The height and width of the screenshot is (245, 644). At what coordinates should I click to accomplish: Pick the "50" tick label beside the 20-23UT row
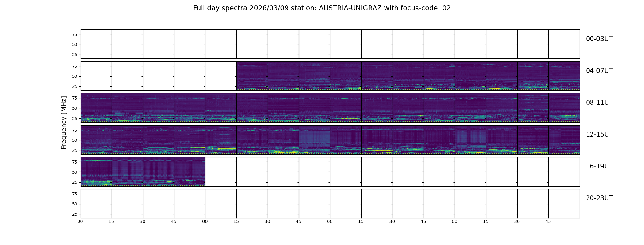(x=75, y=204)
